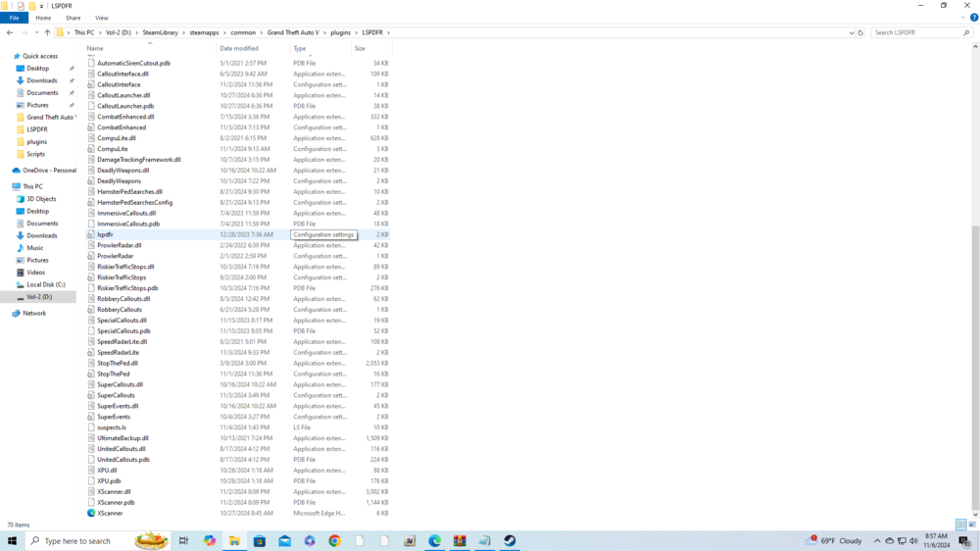Screen dimensions: 980x551
Task: Select Network in navigation pane
Action: coord(33,314)
